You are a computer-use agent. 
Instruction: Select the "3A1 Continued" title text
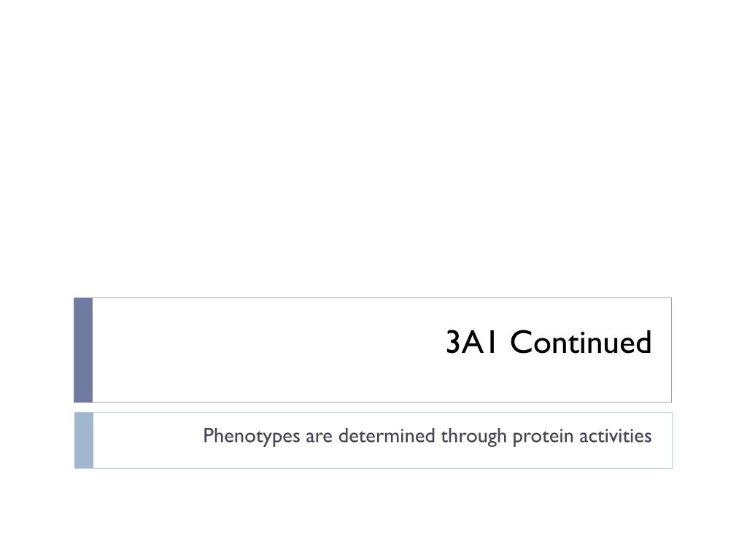click(549, 343)
